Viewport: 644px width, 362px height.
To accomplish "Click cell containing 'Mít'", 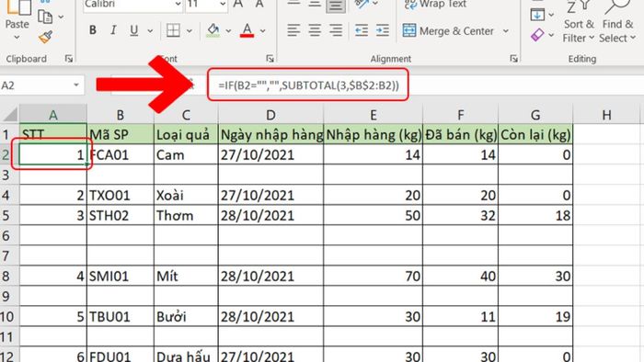I will (x=186, y=276).
